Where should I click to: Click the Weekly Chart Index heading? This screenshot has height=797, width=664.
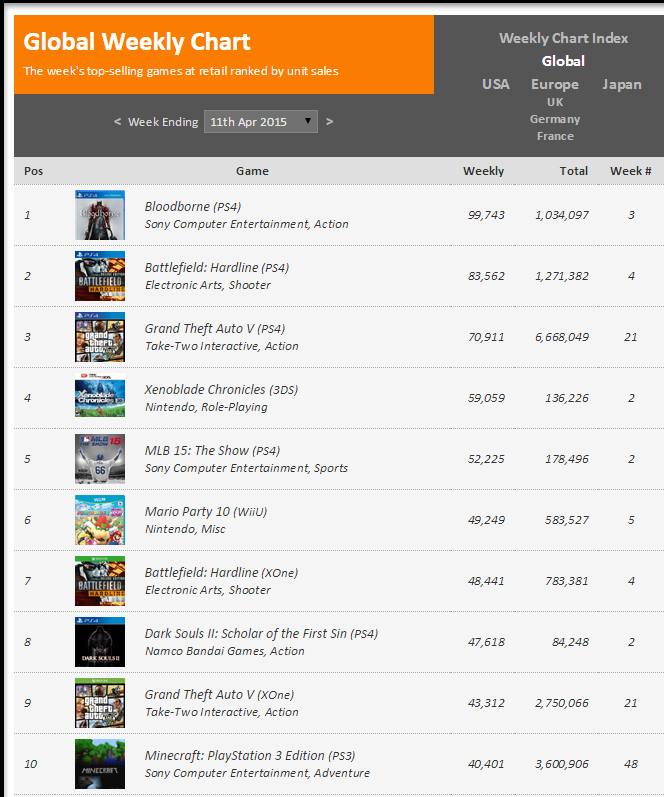click(x=563, y=38)
